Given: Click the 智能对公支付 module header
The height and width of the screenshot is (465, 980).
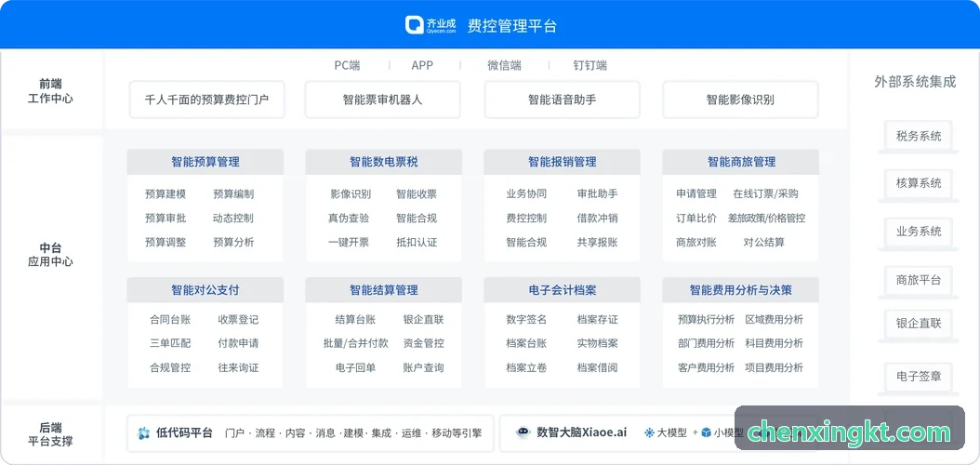Looking at the screenshot, I should click(x=205, y=290).
